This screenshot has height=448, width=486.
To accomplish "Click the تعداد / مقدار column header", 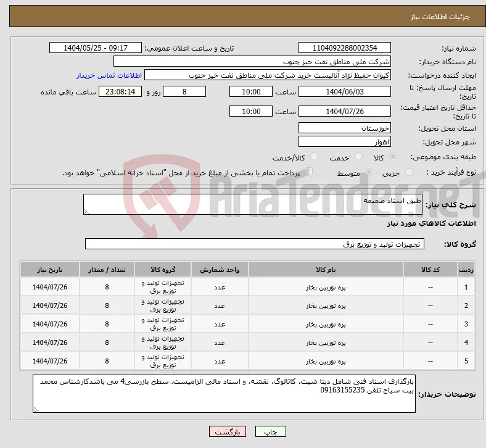I will click(107, 270).
